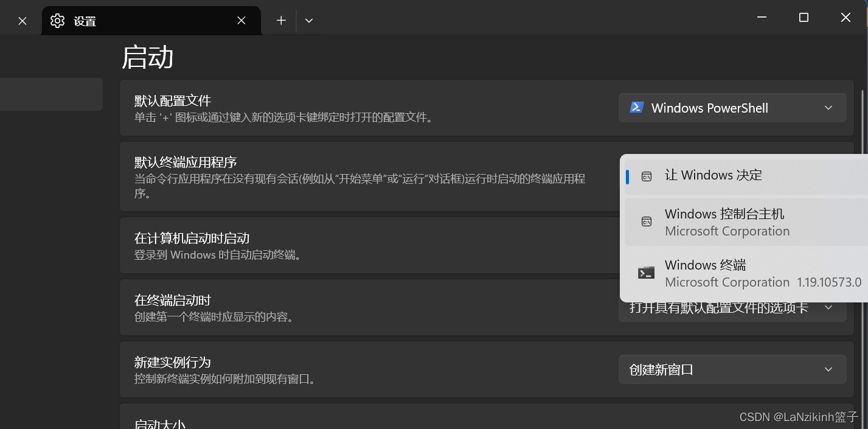Click the 默认配置文件 setting title
Viewport: 868px width, 429px height.
pyautogui.click(x=173, y=100)
